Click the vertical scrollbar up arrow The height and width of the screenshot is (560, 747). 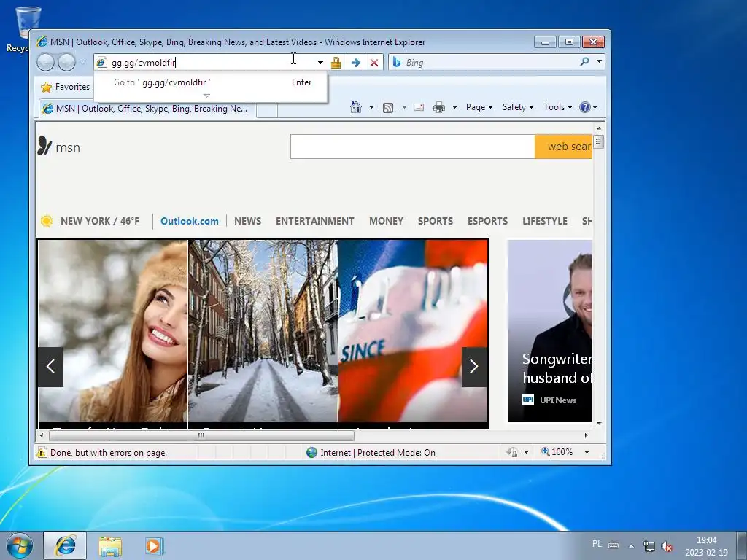tap(599, 128)
